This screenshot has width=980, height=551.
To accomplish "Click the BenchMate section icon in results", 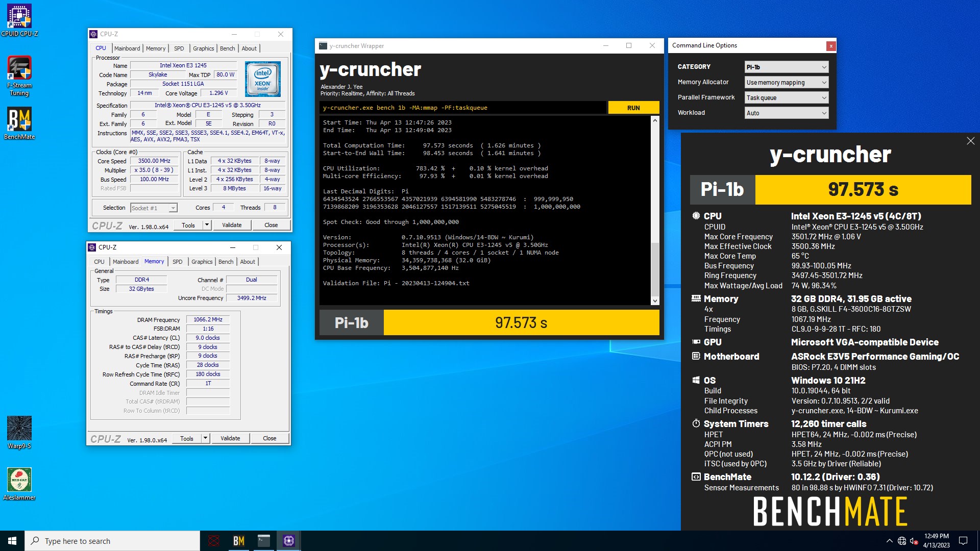I will (x=696, y=477).
